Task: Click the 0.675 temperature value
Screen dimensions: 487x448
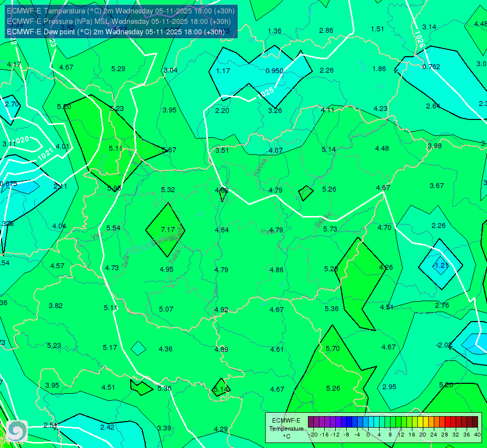Action: coord(8,184)
